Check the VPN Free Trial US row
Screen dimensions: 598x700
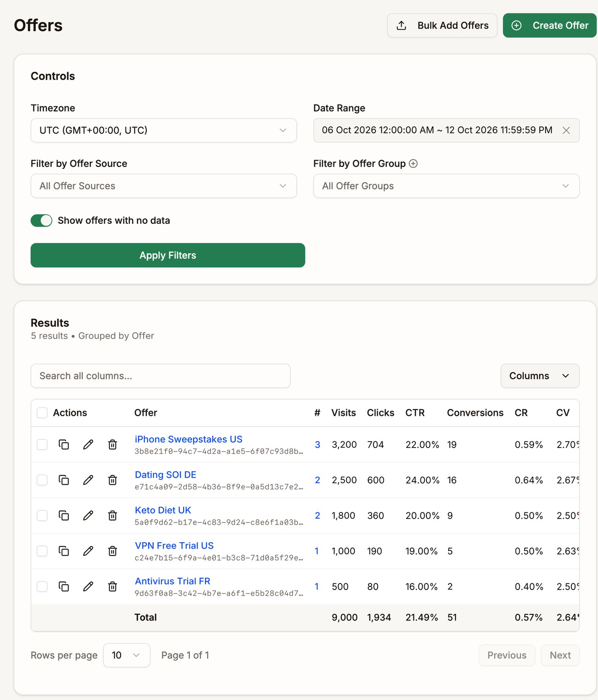42,551
